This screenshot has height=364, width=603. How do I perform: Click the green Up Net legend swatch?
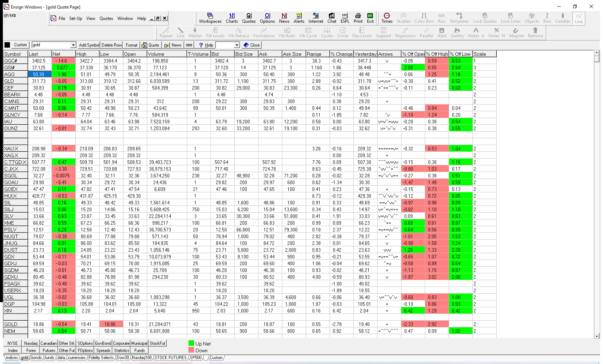(x=191, y=343)
